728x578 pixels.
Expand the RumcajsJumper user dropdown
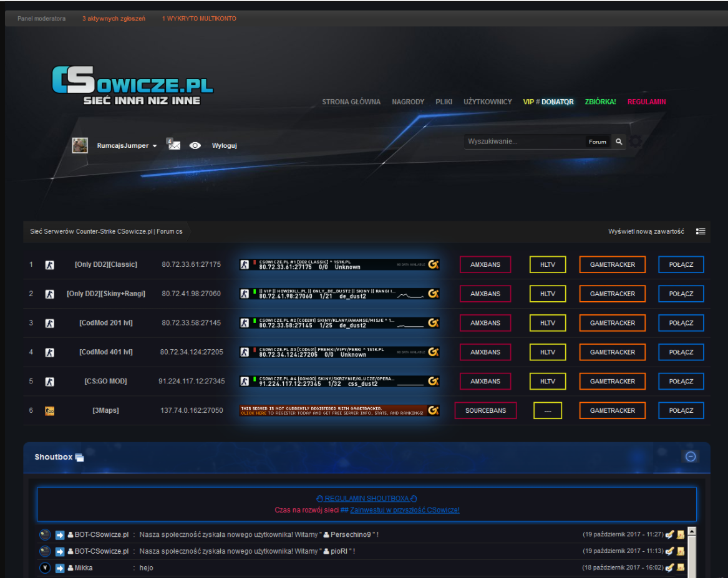127,146
